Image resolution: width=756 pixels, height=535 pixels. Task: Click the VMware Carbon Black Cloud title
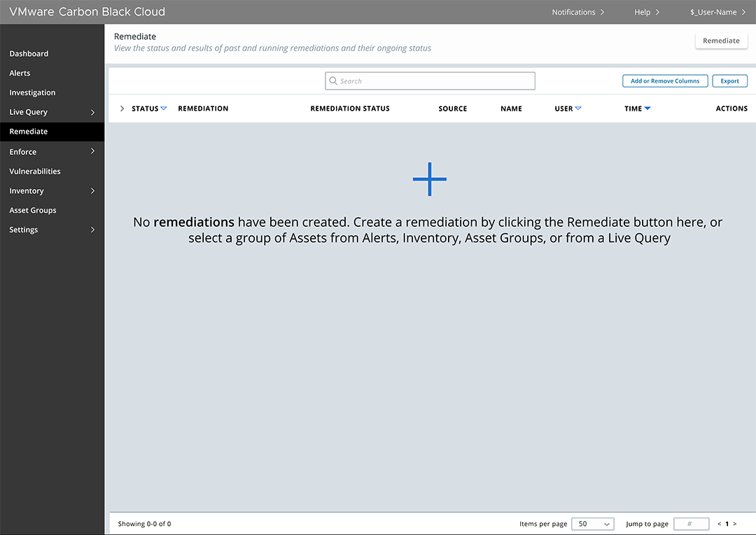click(x=87, y=12)
